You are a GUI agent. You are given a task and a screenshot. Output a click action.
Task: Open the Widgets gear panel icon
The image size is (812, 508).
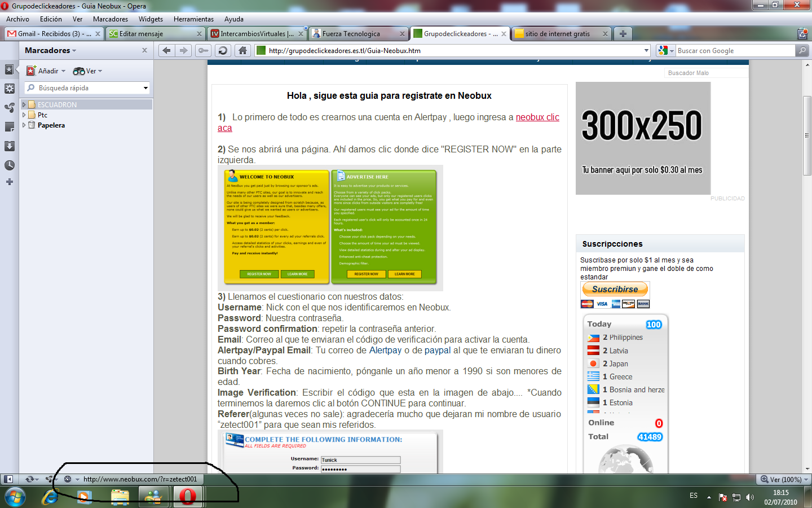(9, 89)
